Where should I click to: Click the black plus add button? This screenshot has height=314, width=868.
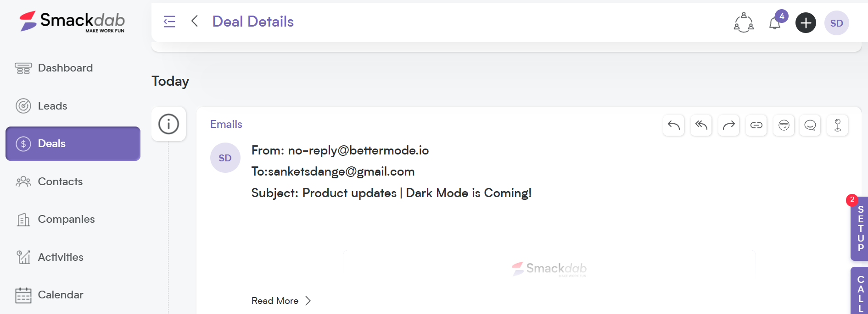(806, 23)
